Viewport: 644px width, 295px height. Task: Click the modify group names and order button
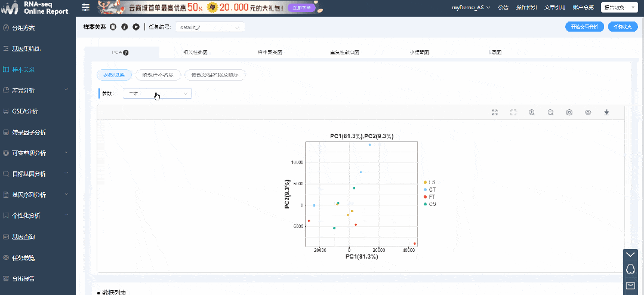(215, 75)
